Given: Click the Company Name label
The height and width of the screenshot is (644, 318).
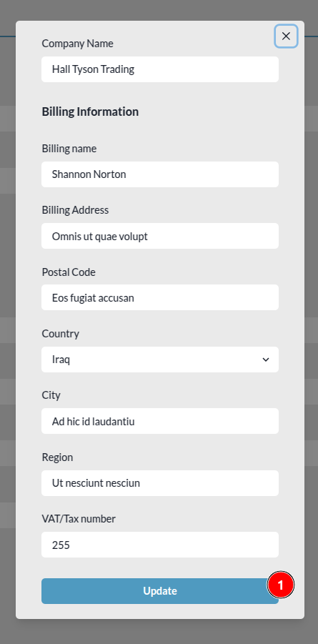Looking at the screenshot, I should coord(77,44).
